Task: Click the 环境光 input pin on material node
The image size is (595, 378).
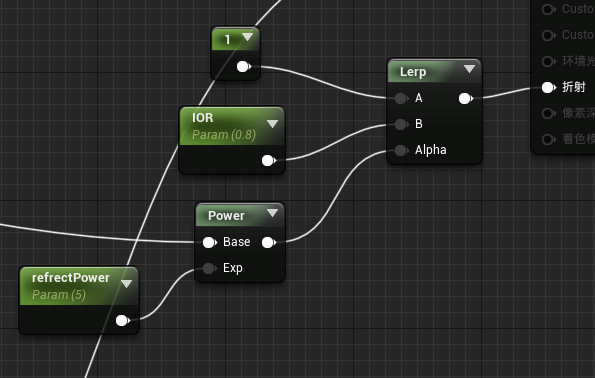Action: pos(549,61)
